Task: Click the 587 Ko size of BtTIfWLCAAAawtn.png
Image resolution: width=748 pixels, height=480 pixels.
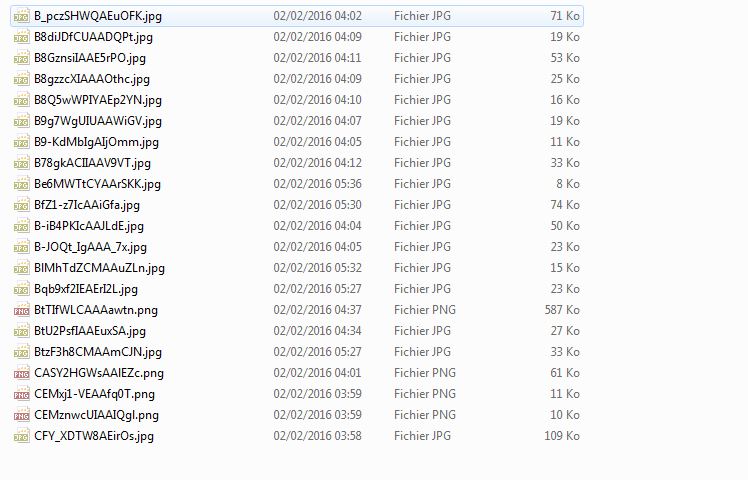Action: [x=562, y=310]
